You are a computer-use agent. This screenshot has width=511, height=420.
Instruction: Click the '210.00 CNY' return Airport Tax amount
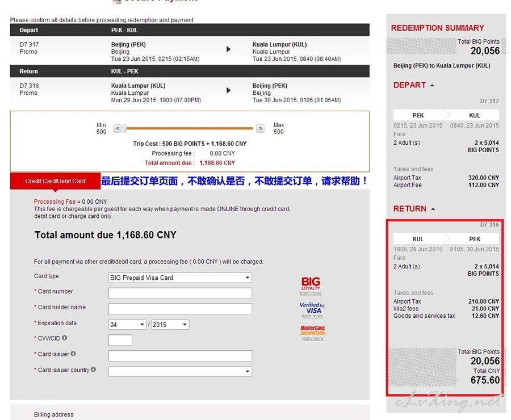[484, 301]
